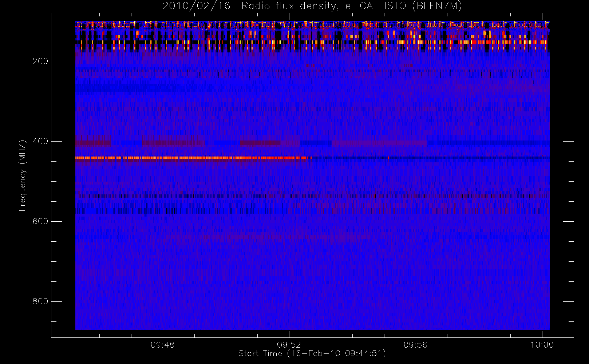This screenshot has width=589, height=364.
Task: Select the 400 frequency tick label
Action: click(40, 141)
